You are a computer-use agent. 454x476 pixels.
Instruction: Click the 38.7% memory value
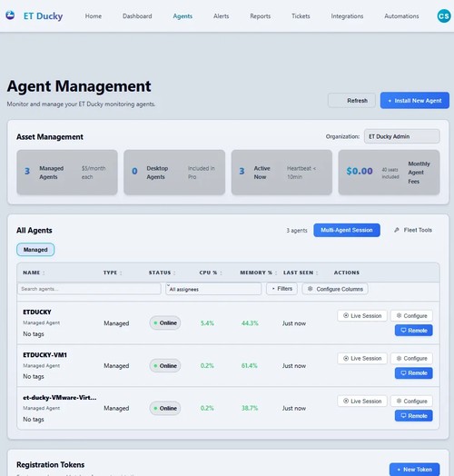(x=250, y=408)
